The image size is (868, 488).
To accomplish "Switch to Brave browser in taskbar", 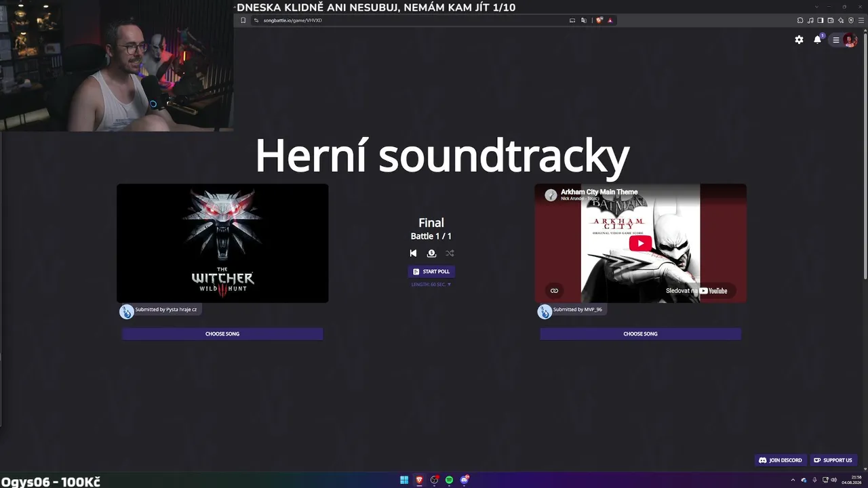I will tap(419, 480).
